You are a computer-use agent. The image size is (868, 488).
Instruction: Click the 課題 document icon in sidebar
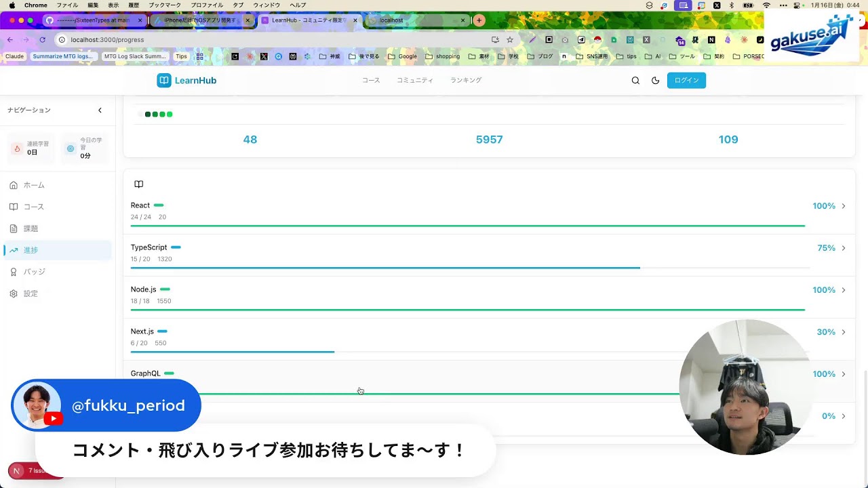[14, 228]
